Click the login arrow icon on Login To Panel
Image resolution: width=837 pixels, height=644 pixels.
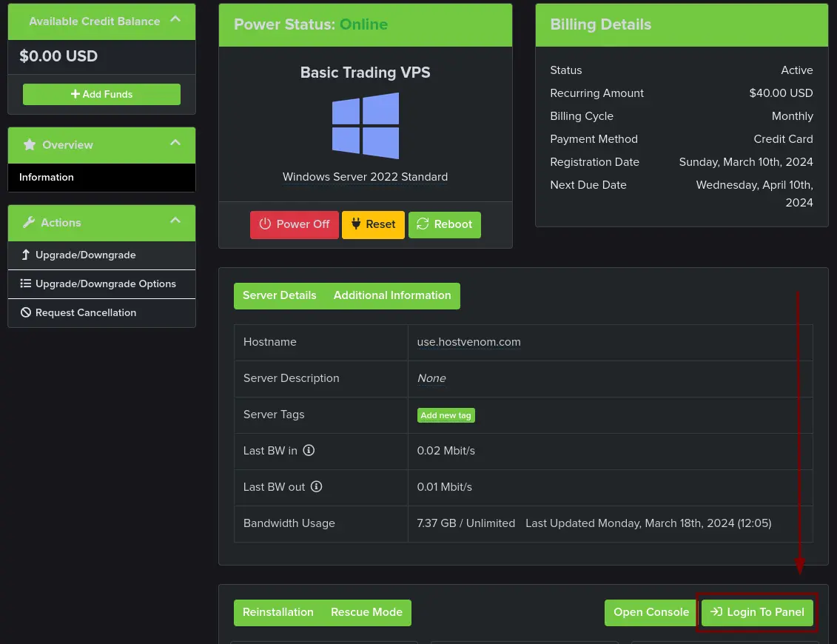(716, 612)
